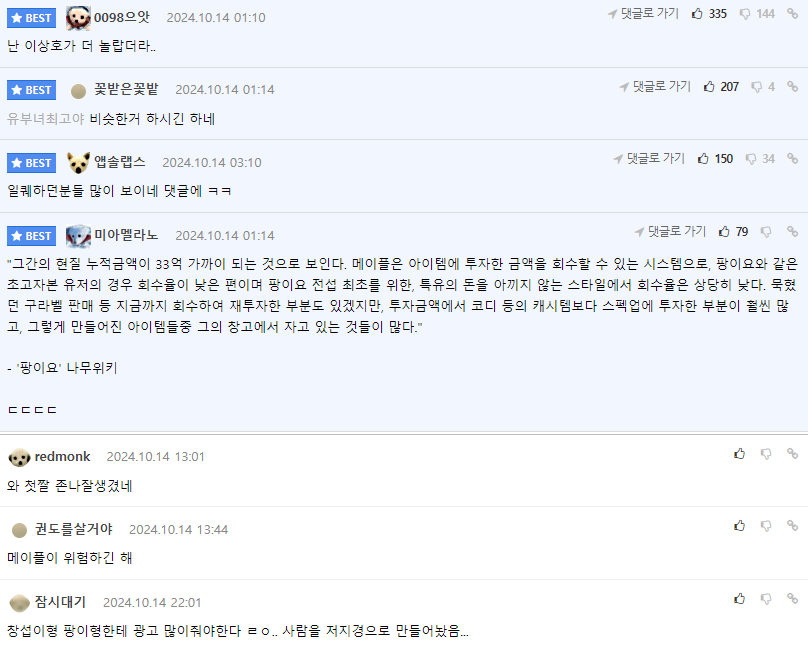This screenshot has width=808, height=650.
Task: Copy link of 잠시대기 comment
Action: coord(792,599)
